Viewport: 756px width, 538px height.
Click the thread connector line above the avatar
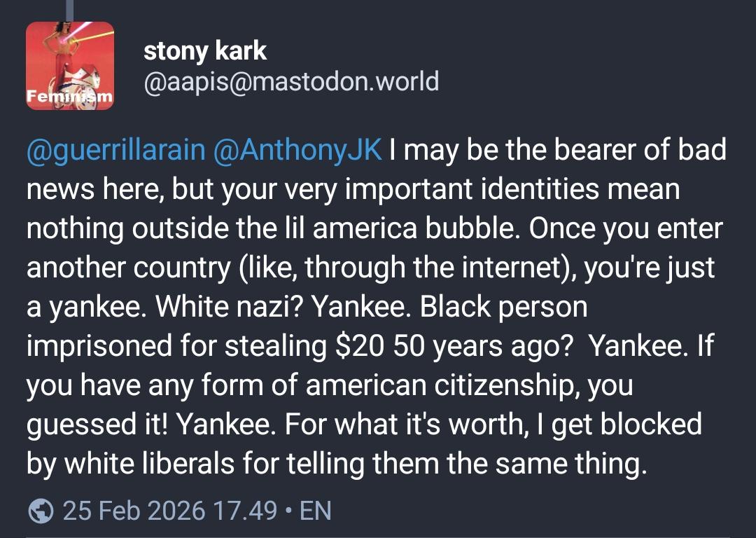point(69,8)
